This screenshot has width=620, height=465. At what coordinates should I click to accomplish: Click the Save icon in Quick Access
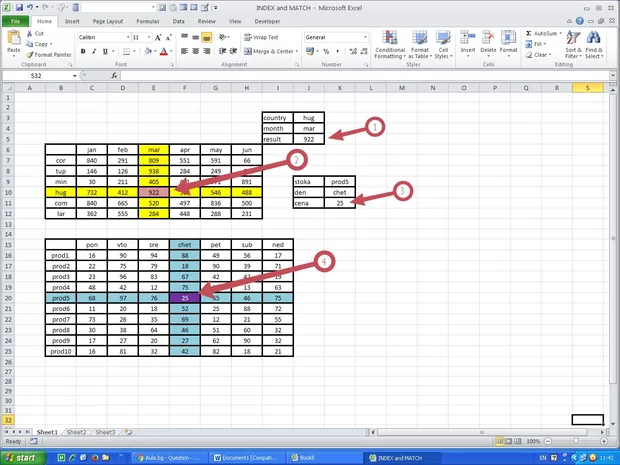(19, 7)
